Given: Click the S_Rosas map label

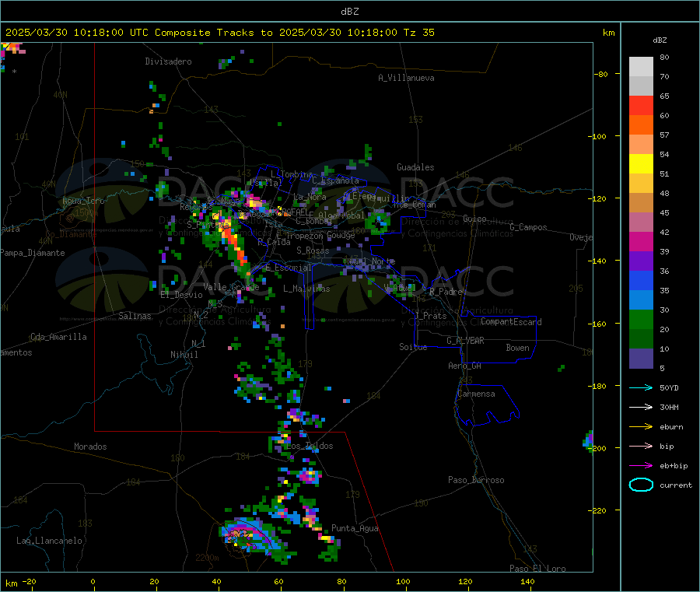Looking at the screenshot, I should pyautogui.click(x=313, y=250).
